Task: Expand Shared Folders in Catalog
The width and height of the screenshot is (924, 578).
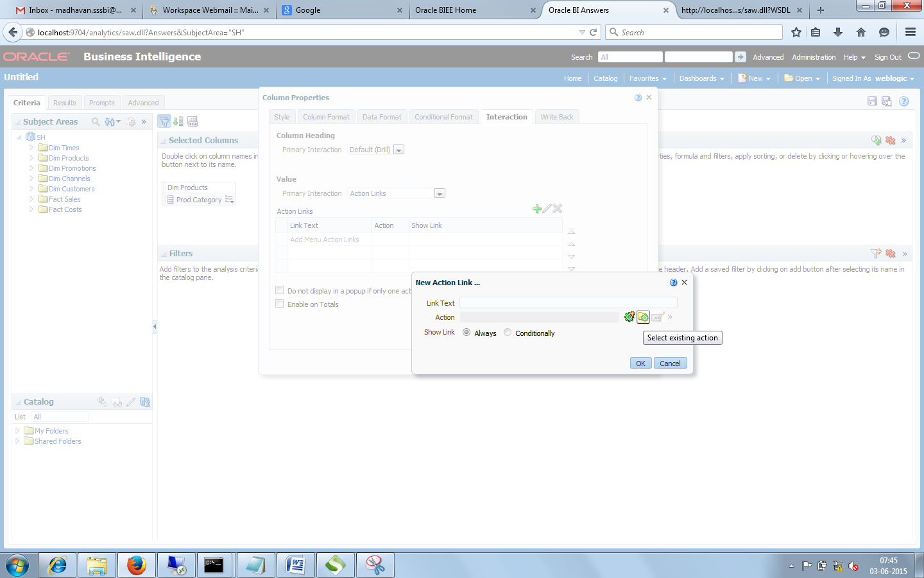Action: [17, 441]
